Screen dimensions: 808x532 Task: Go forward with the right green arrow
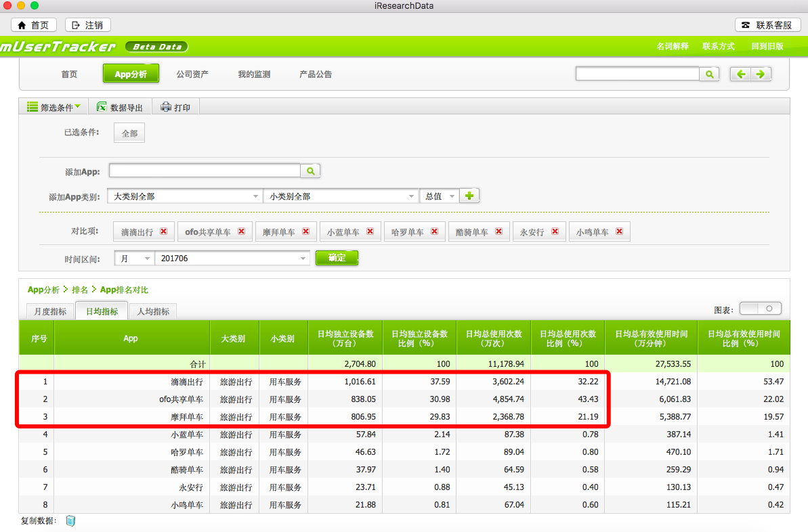761,74
